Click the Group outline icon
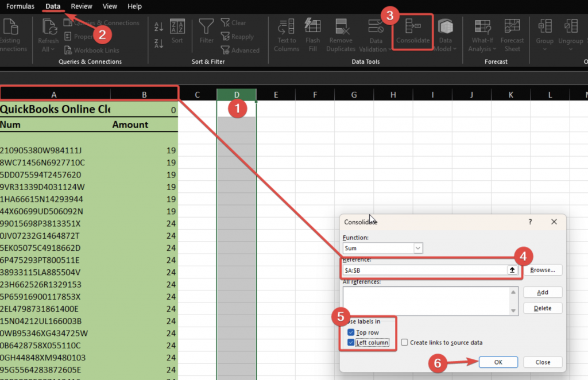The image size is (588, 380). click(545, 27)
